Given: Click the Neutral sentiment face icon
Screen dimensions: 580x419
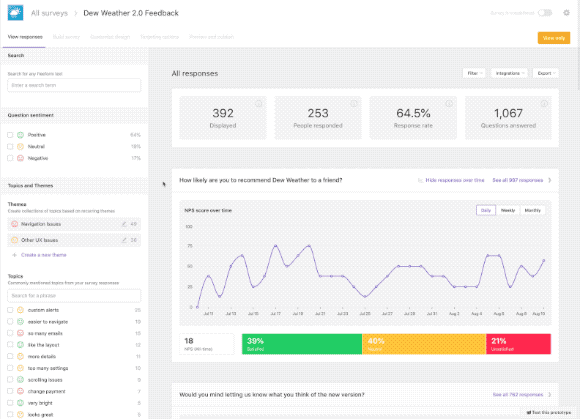Looking at the screenshot, I should point(21,146).
